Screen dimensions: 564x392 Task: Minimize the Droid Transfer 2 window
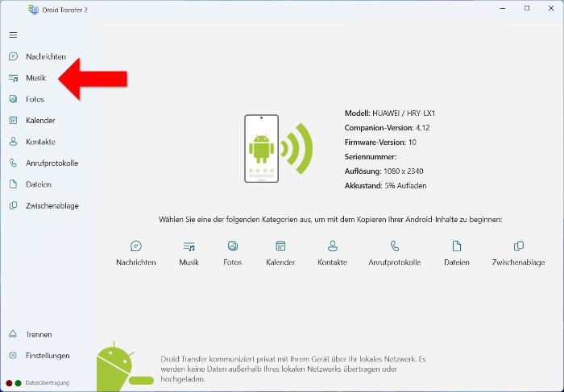503,8
